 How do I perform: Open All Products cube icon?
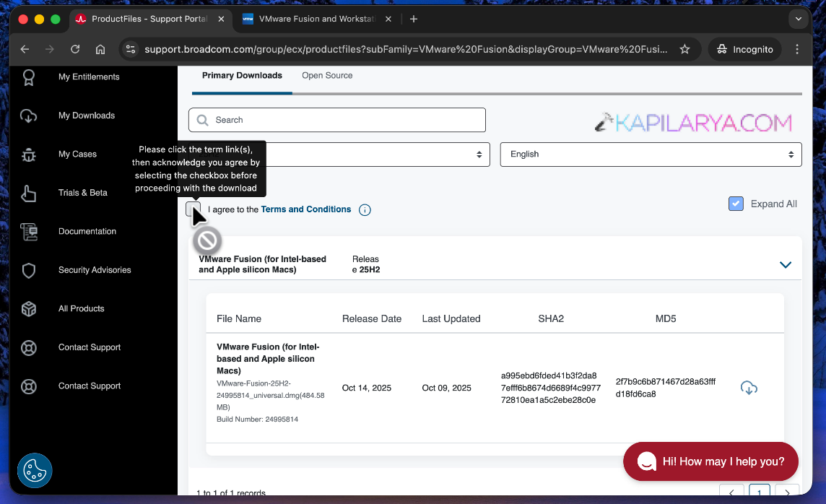coord(29,309)
